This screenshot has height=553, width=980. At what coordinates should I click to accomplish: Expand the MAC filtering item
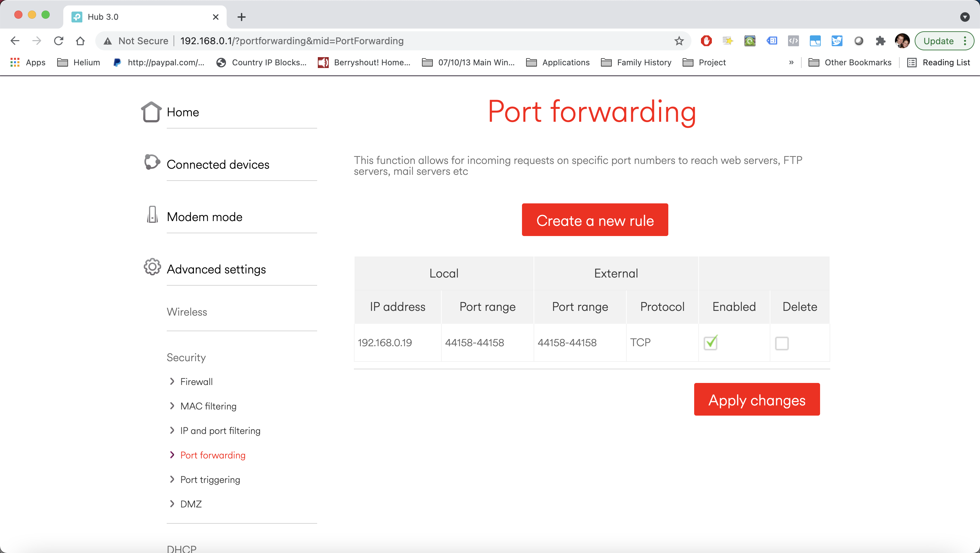tap(208, 406)
